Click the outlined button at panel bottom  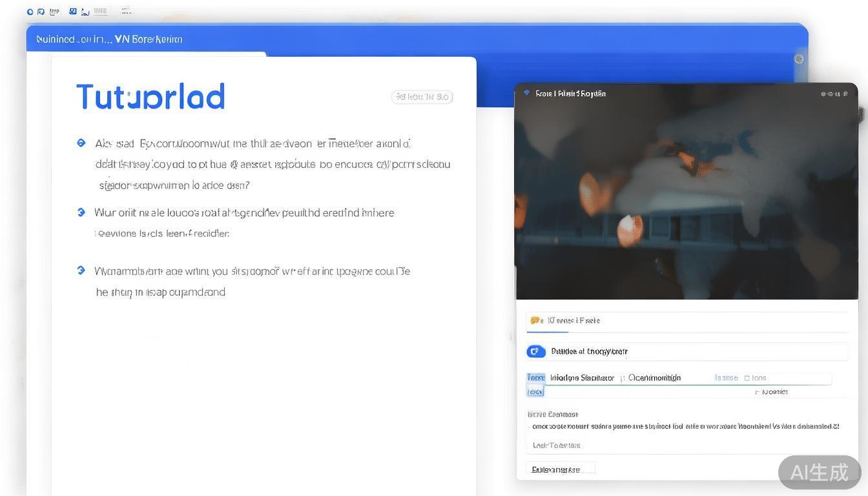pyautogui.click(x=560, y=469)
